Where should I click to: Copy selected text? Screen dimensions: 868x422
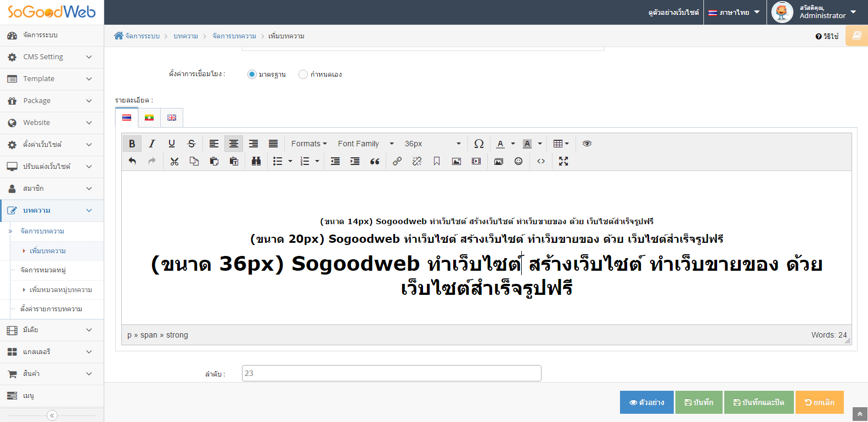click(x=194, y=161)
